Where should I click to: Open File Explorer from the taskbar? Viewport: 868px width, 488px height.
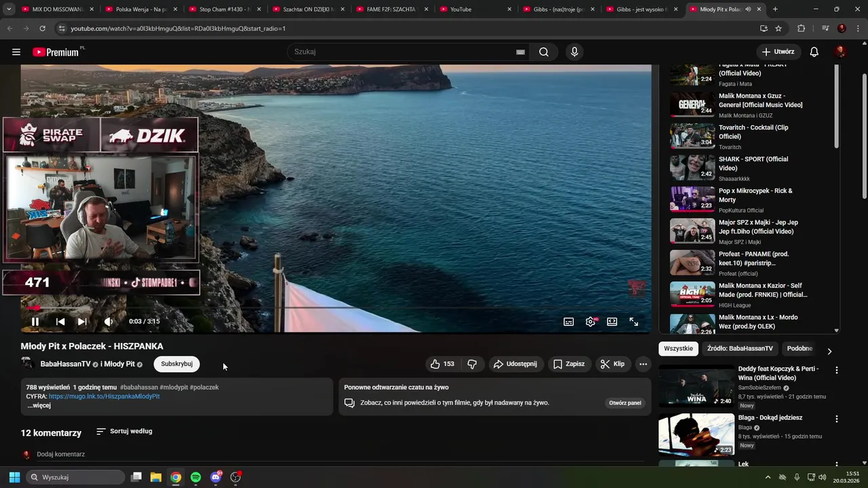(156, 477)
